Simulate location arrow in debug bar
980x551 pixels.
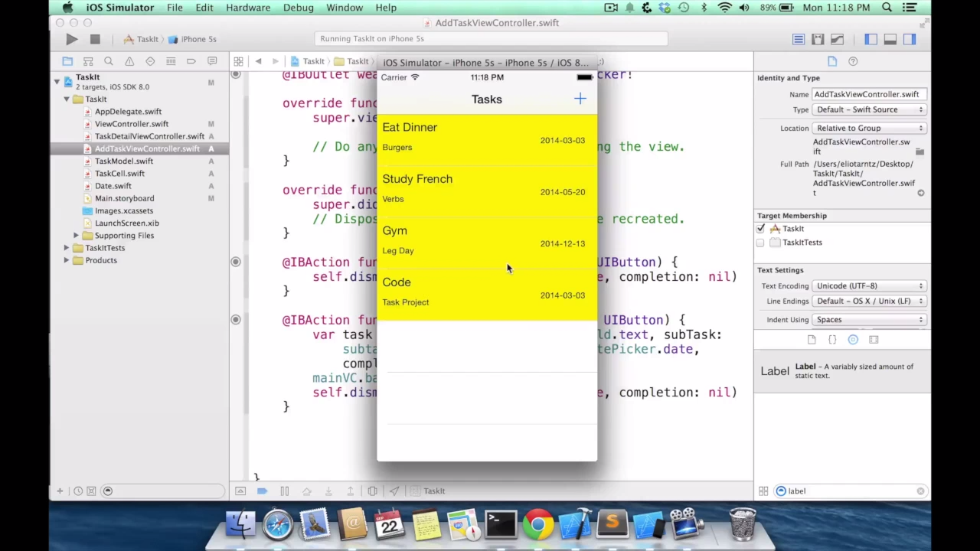[394, 491]
